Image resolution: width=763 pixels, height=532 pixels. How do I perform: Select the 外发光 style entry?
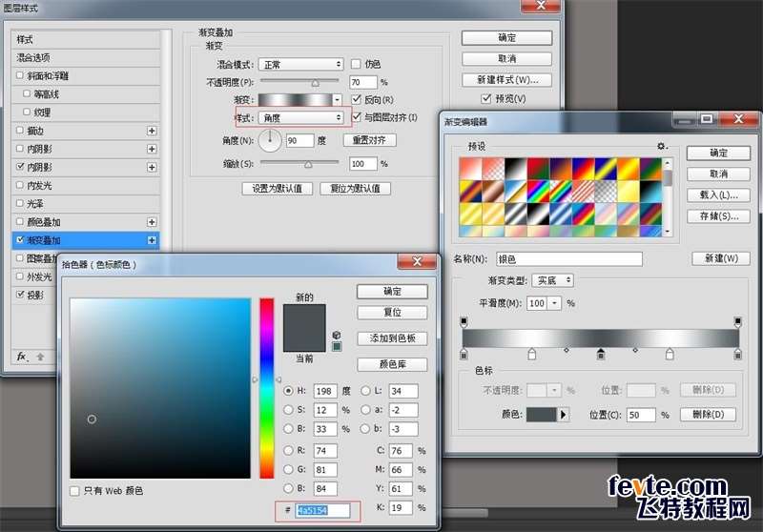point(34,276)
